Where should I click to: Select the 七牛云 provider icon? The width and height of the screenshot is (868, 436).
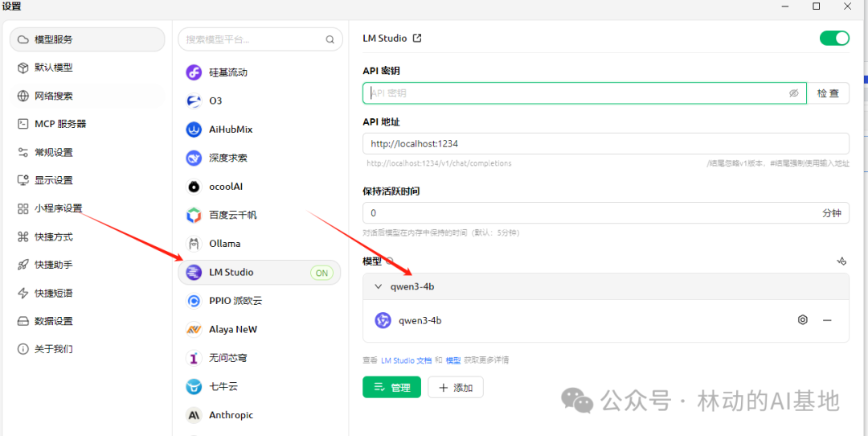click(194, 387)
